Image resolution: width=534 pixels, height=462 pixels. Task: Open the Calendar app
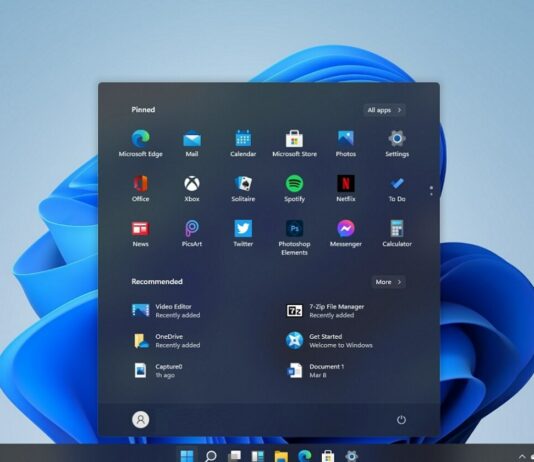[x=243, y=143]
